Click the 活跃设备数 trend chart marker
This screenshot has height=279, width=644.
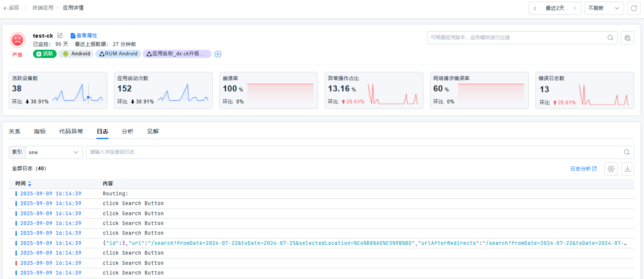pos(88,97)
